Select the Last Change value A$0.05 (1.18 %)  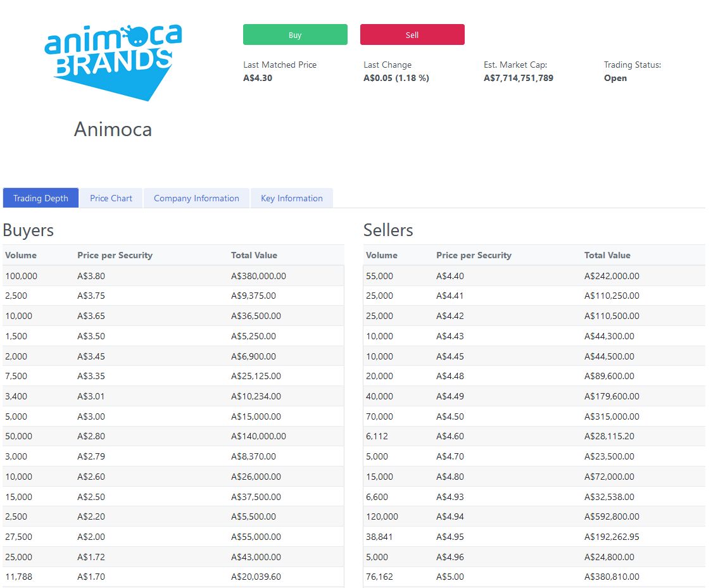tap(396, 78)
